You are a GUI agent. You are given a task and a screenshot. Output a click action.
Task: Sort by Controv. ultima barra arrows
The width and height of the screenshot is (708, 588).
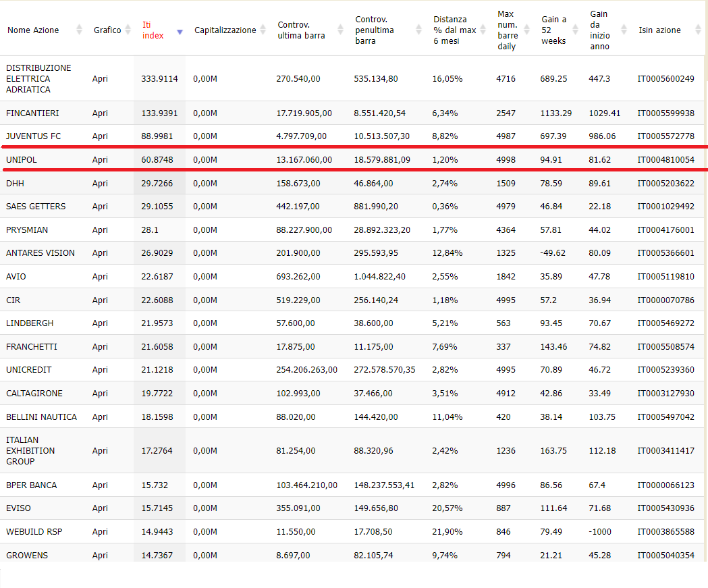(x=340, y=30)
